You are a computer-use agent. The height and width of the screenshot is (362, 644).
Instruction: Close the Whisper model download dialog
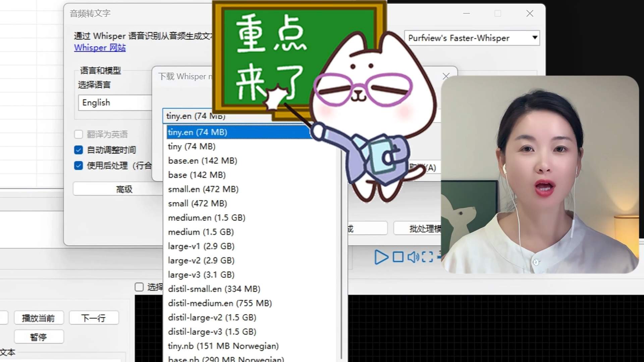coord(446,76)
